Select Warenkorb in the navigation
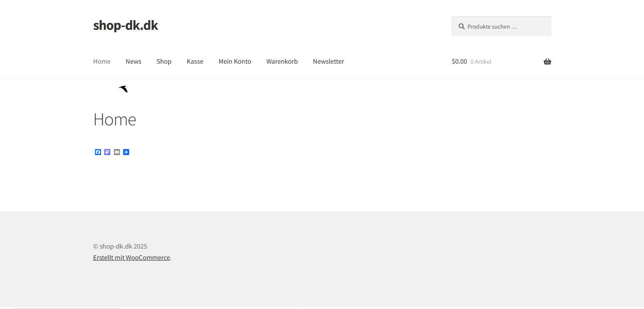Image resolution: width=644 pixels, height=309 pixels. point(282,62)
